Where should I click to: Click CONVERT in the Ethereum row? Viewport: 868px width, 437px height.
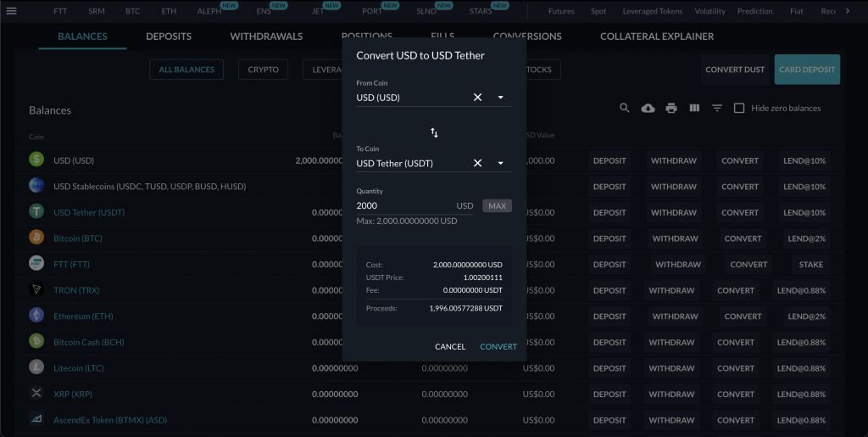pos(743,317)
